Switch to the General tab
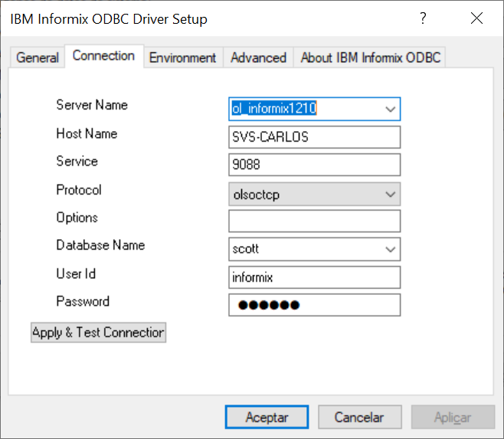 click(38, 58)
